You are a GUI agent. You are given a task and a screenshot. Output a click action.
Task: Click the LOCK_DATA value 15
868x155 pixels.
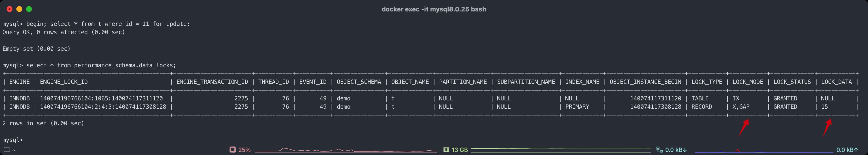pos(824,107)
